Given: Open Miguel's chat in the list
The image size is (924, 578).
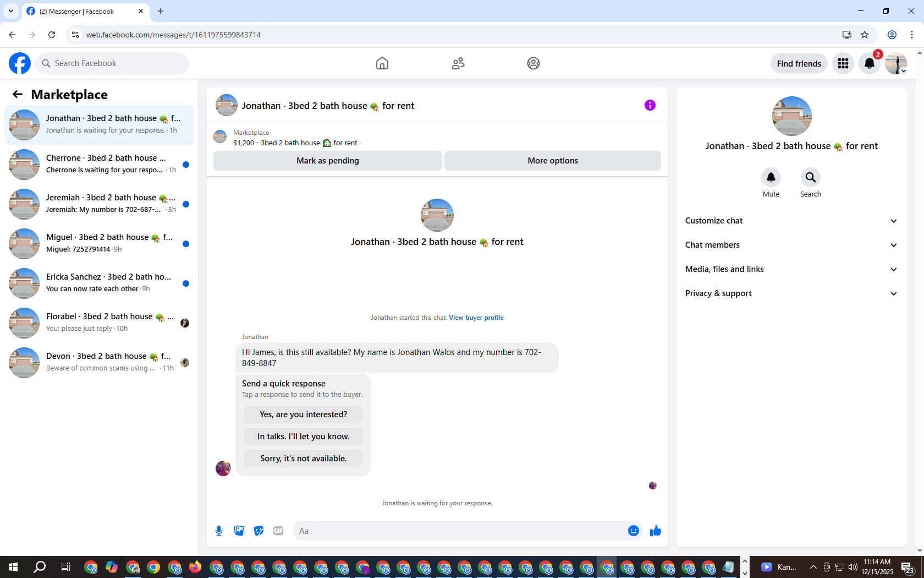Looking at the screenshot, I should pyautogui.click(x=99, y=244).
